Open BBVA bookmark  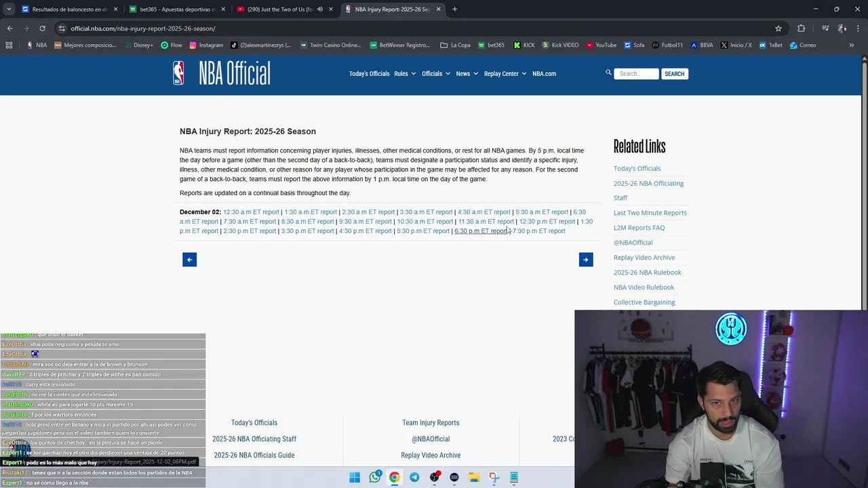[x=702, y=45]
